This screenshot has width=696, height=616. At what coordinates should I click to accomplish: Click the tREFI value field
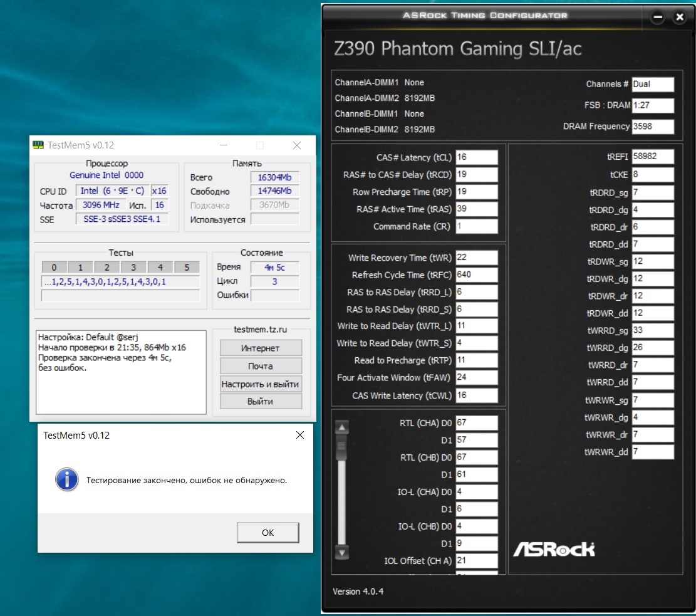653,157
